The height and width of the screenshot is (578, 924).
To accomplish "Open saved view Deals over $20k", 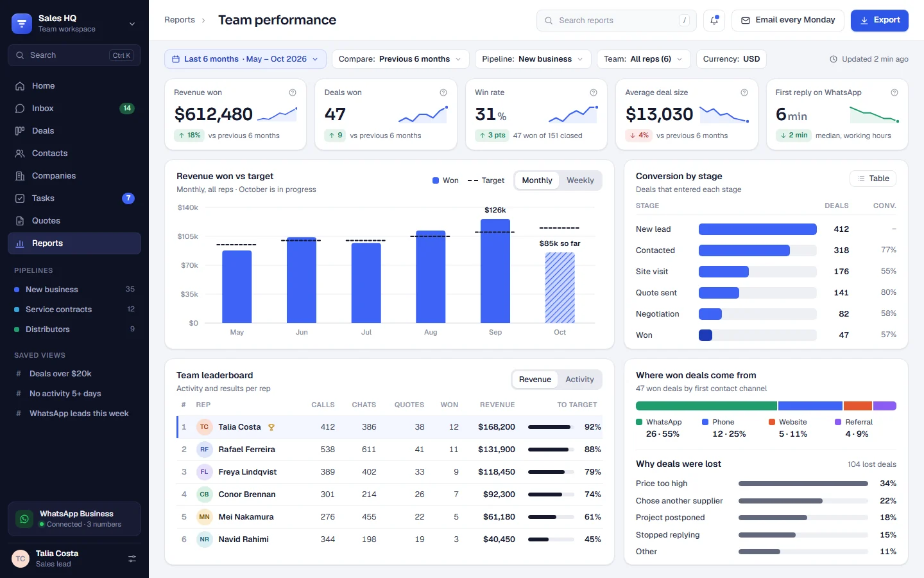I will tap(74, 374).
